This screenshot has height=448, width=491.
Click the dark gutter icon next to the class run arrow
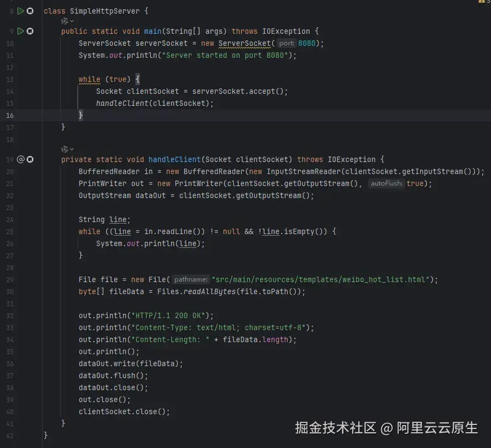(31, 10)
